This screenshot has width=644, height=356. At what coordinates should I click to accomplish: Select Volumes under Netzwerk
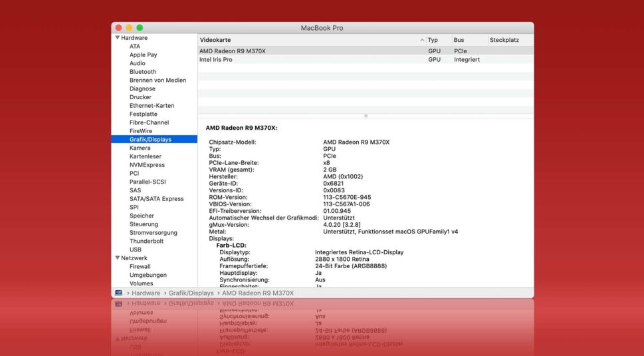pyautogui.click(x=141, y=283)
